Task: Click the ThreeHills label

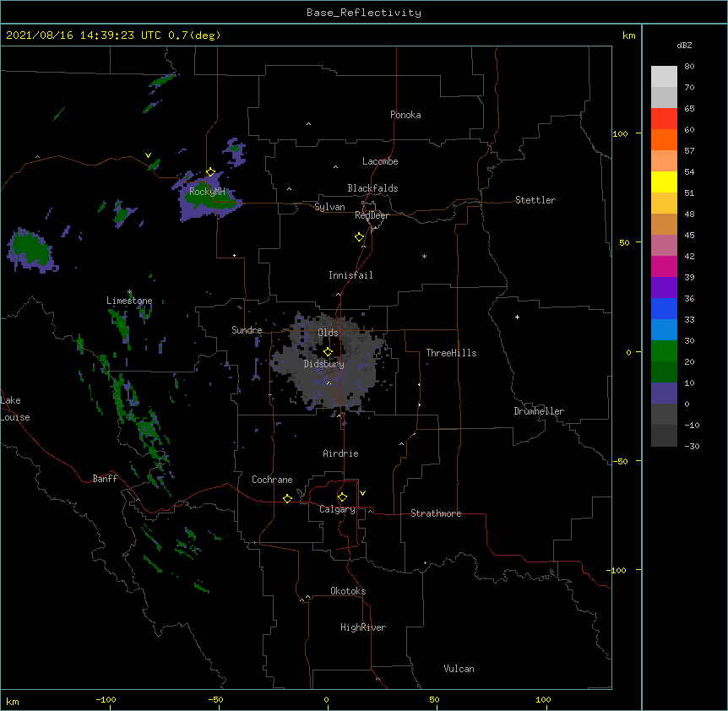Action: pyautogui.click(x=451, y=353)
